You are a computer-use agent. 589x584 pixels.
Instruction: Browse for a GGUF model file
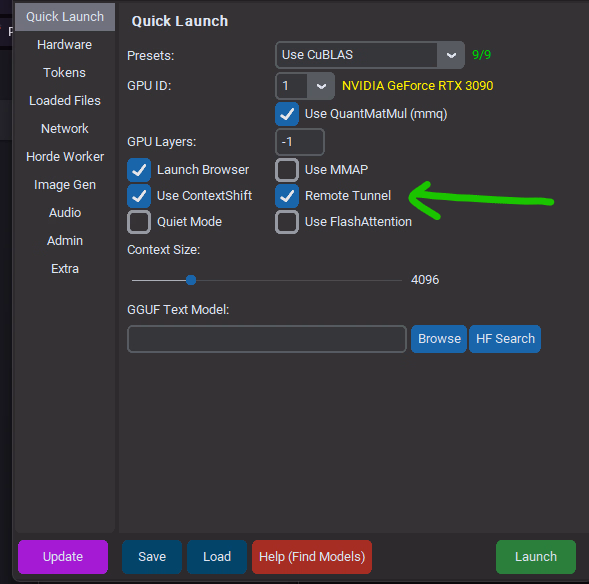tap(439, 339)
